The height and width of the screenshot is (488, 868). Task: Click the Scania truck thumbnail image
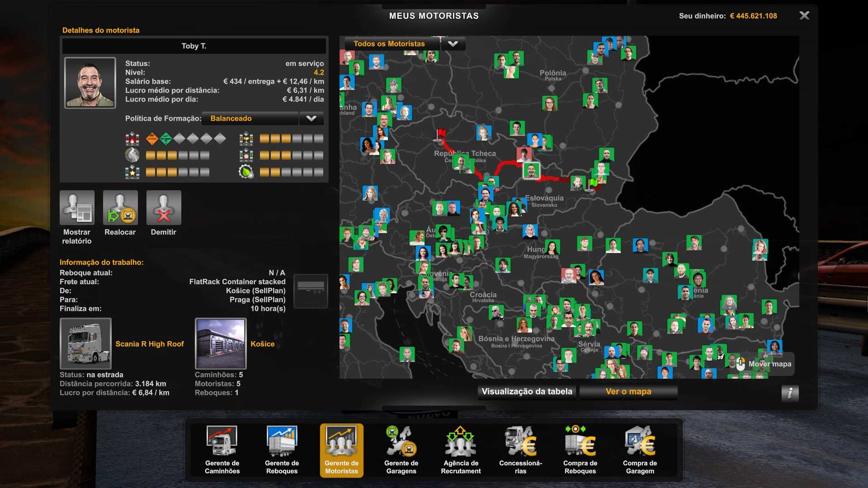point(86,343)
